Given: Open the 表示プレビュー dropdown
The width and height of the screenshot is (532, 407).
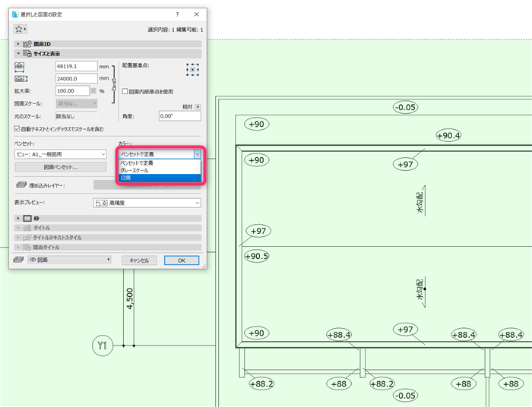Looking at the screenshot, I should (x=147, y=203).
